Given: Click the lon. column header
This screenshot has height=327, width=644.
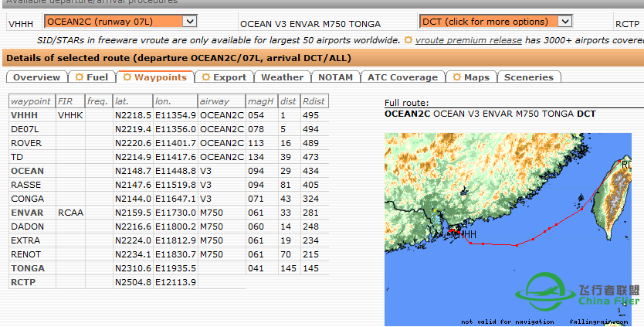Looking at the screenshot, I should pyautogui.click(x=175, y=101).
